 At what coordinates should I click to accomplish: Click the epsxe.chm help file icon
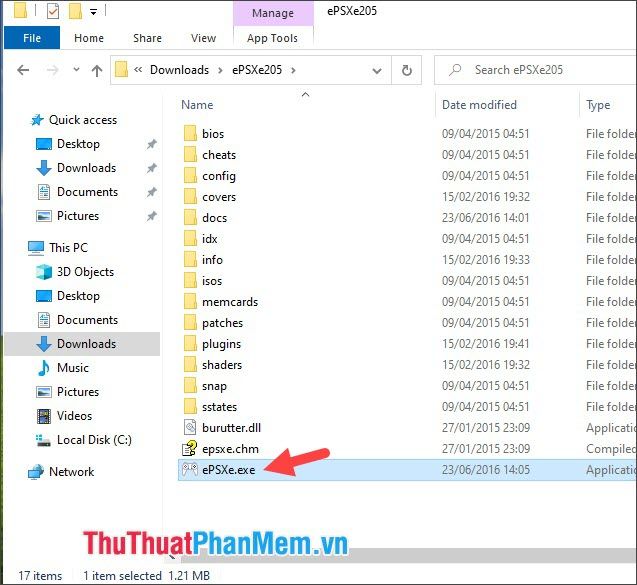[190, 448]
